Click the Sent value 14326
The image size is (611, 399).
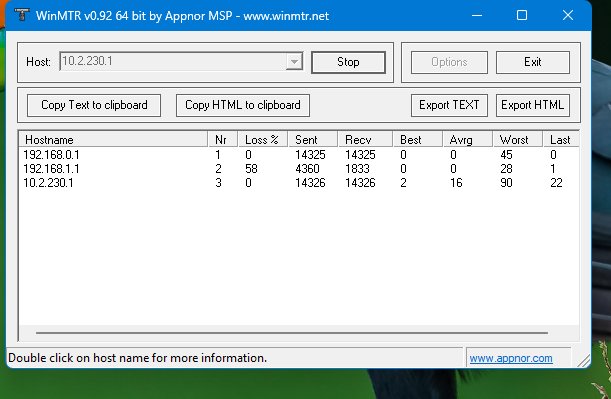coord(310,183)
